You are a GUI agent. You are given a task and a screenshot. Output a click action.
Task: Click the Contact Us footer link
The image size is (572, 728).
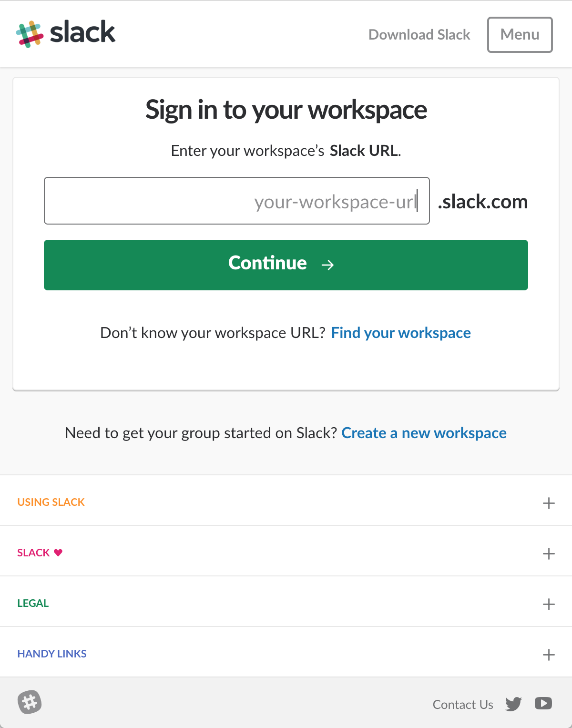click(x=463, y=705)
